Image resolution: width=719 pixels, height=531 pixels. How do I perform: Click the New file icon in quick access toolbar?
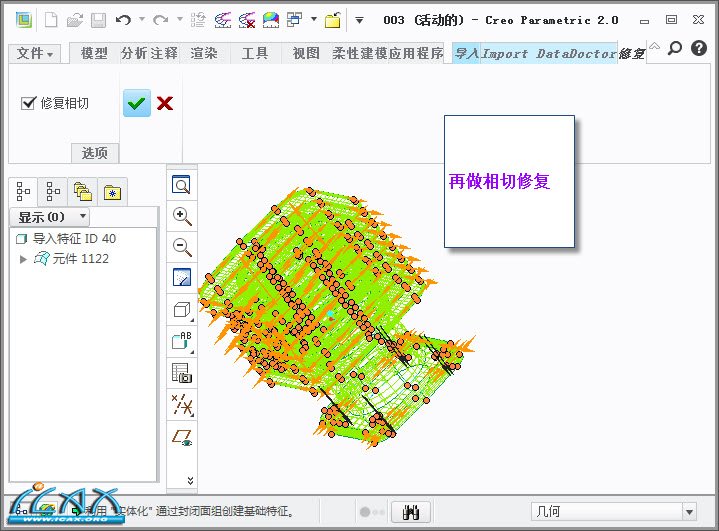click(x=51, y=20)
